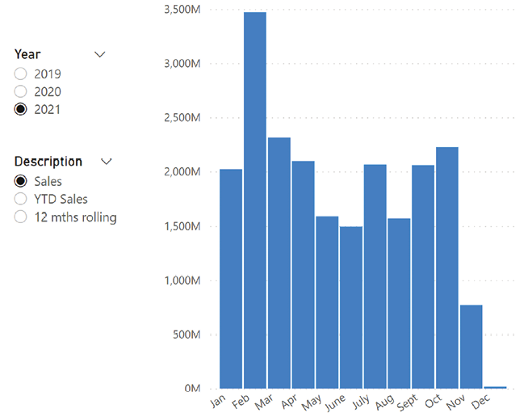The image size is (532, 417).
Task: Select the Apr sales bar
Action: [303, 275]
